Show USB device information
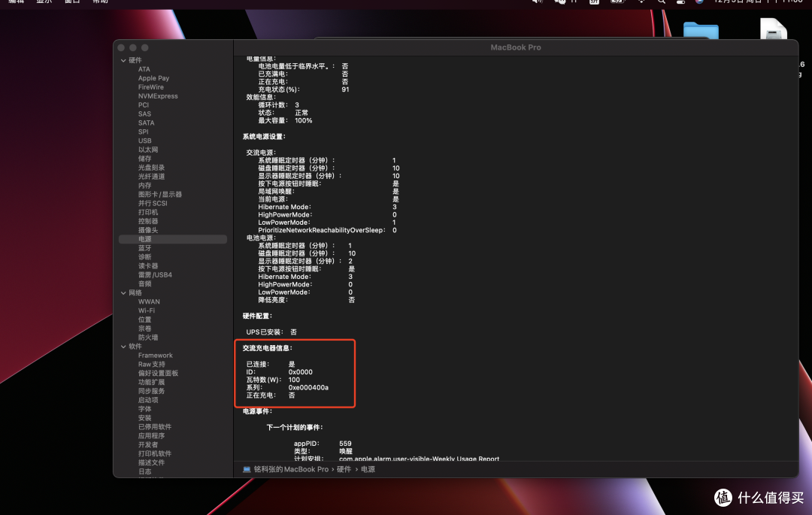This screenshot has width=812, height=515. pyautogui.click(x=144, y=141)
